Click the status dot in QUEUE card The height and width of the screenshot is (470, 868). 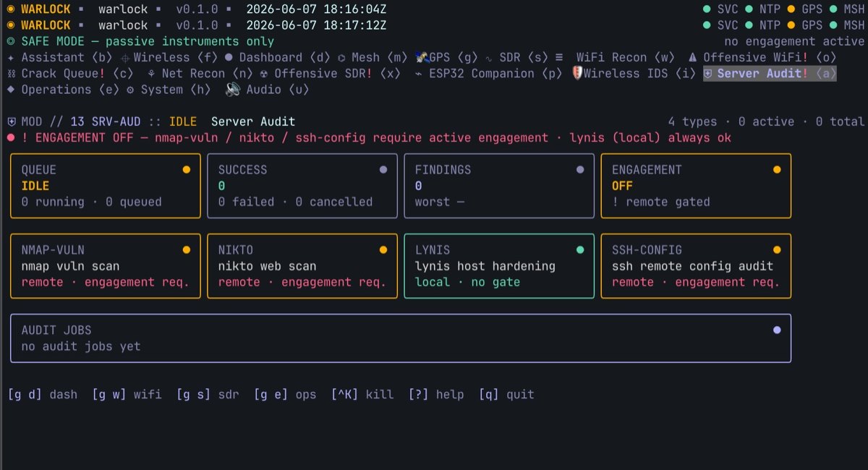coord(186,170)
